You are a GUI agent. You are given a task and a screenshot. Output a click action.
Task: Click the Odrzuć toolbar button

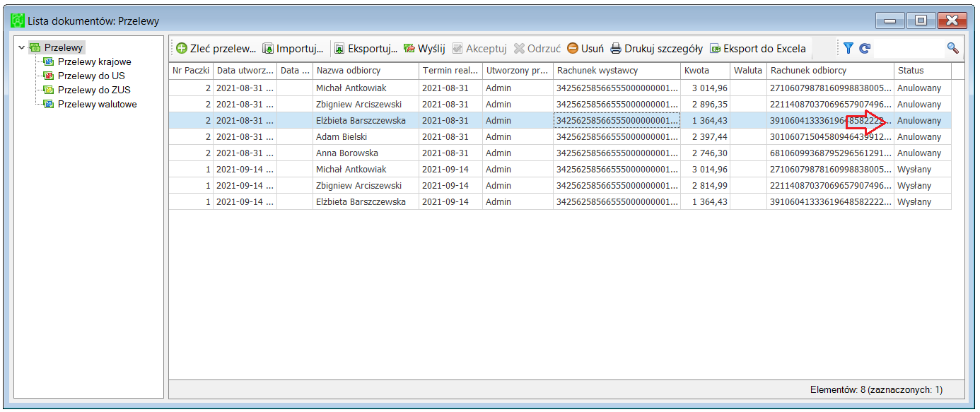click(x=537, y=49)
